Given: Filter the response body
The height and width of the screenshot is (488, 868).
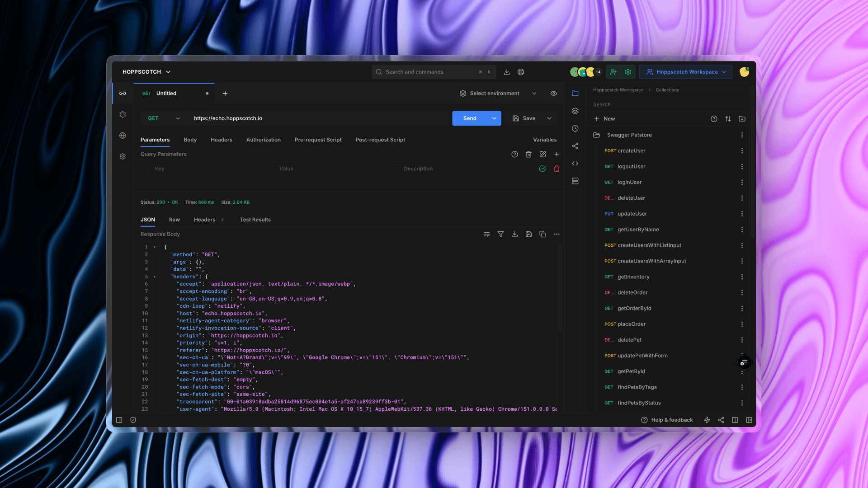Looking at the screenshot, I should tap(500, 235).
